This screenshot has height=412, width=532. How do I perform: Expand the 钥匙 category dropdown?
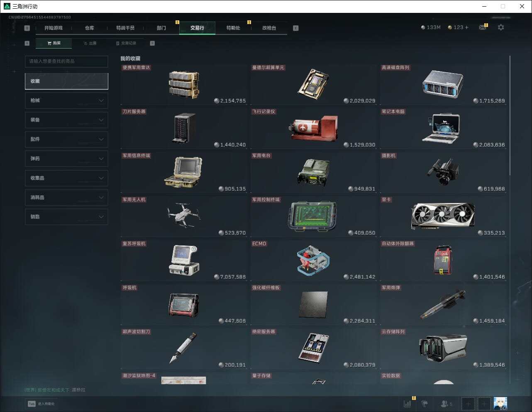66,217
